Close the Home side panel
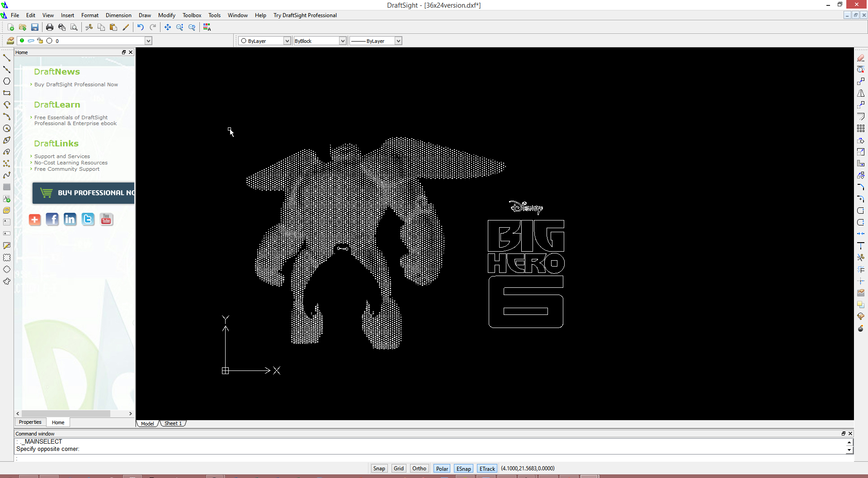The image size is (868, 478). pyautogui.click(x=131, y=52)
